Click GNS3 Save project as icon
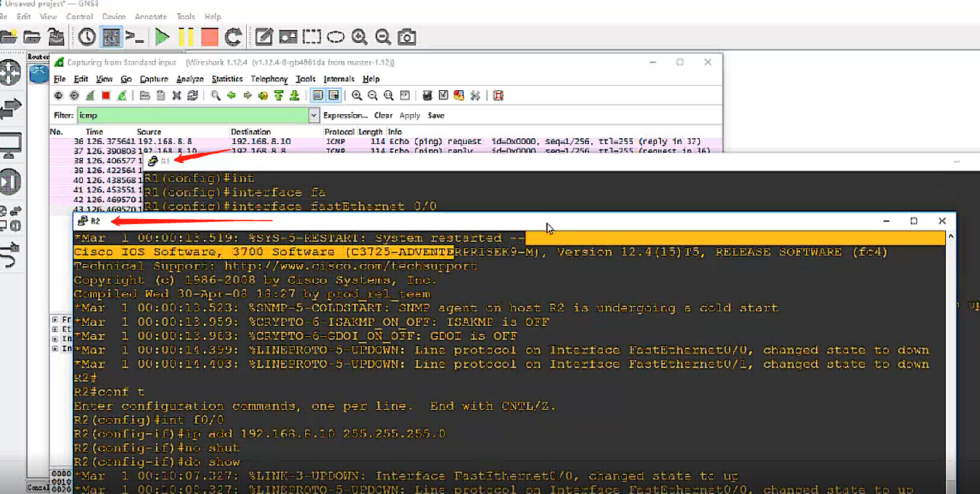 pyautogui.click(x=55, y=36)
